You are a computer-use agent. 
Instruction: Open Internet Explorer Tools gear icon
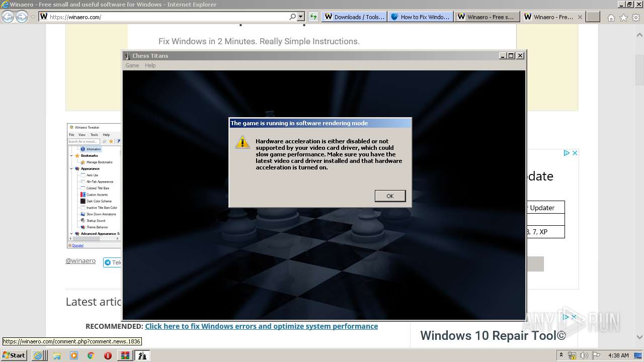635,18
